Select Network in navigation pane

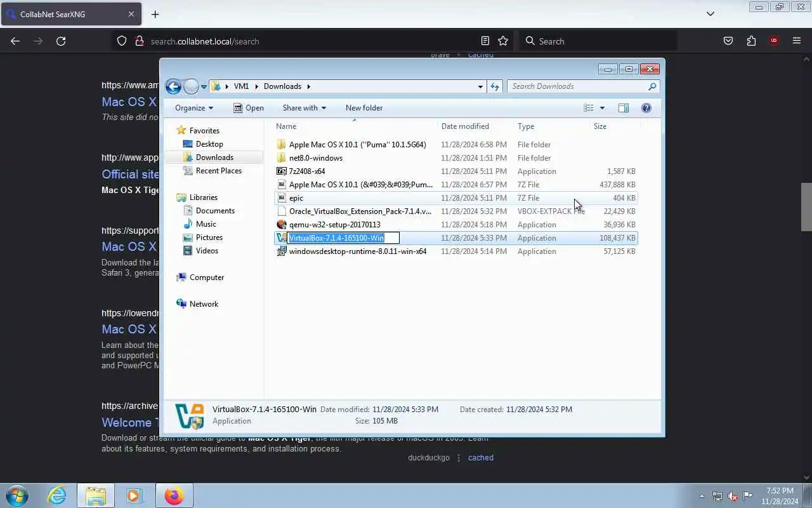[204, 304]
